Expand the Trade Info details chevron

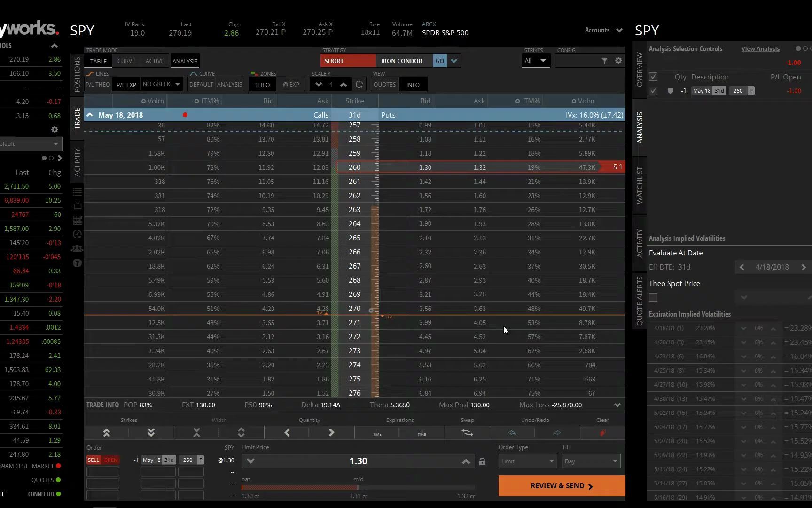(617, 405)
